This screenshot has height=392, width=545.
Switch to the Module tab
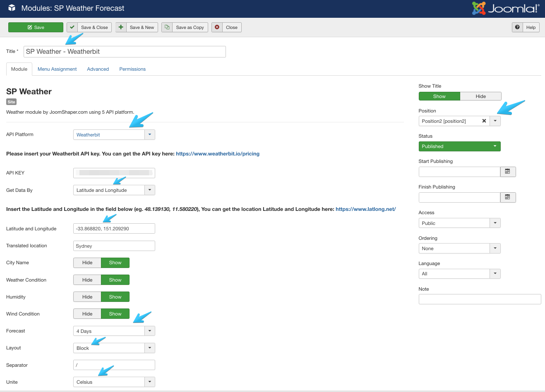(19, 69)
